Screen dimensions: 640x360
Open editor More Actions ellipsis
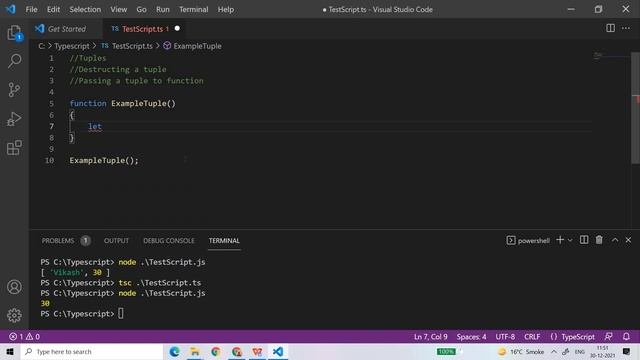626,28
